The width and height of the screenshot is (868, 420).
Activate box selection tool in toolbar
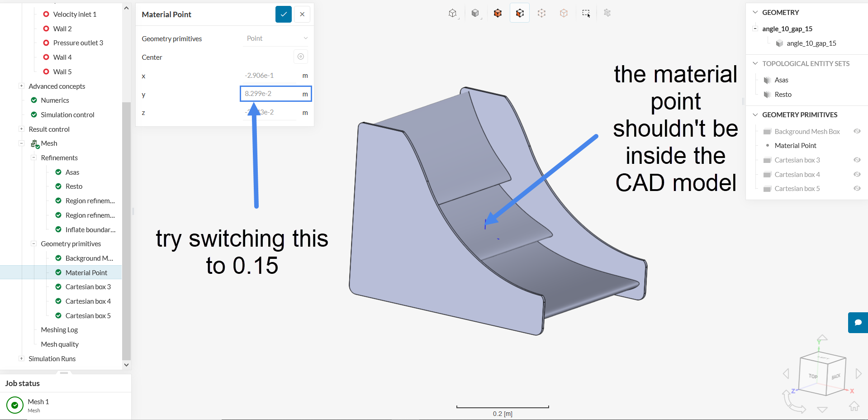point(586,13)
